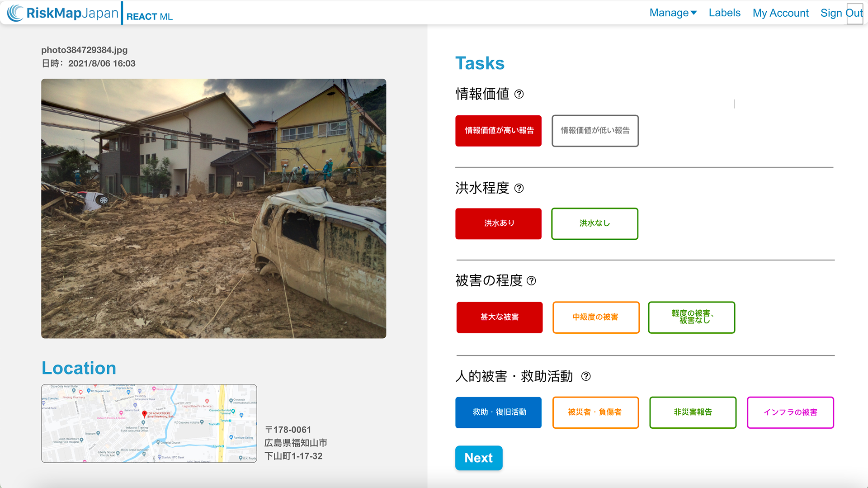Screen dimensions: 868x488
Task: Select 救助・復旧活動 label
Action: click(x=498, y=412)
